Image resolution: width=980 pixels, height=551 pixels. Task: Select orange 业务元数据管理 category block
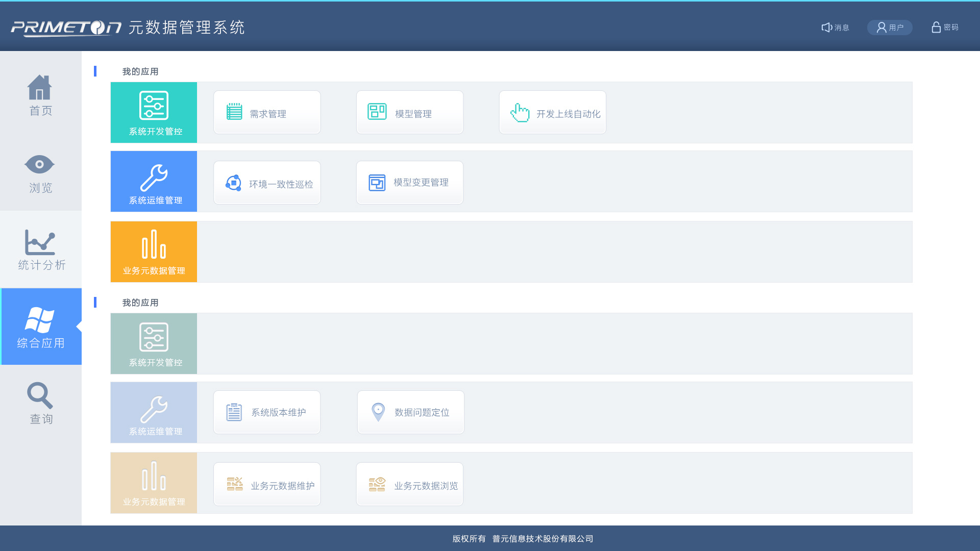[154, 252]
